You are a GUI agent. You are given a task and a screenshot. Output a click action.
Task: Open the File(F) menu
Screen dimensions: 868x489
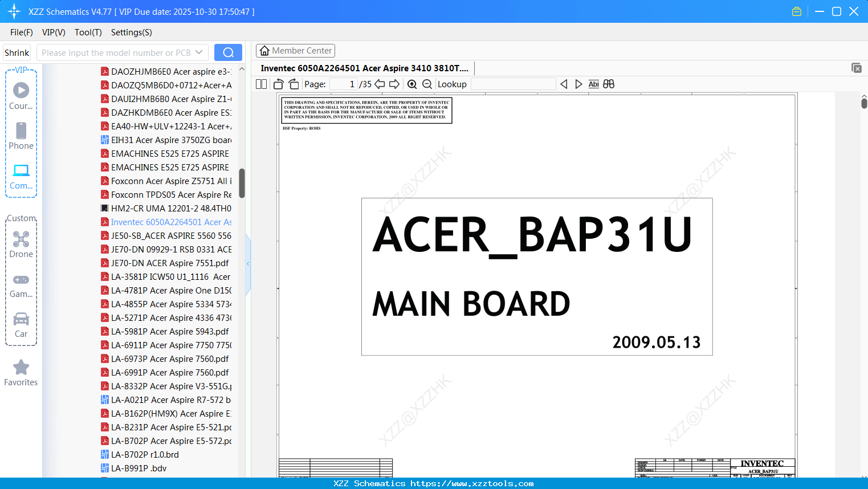coord(22,32)
